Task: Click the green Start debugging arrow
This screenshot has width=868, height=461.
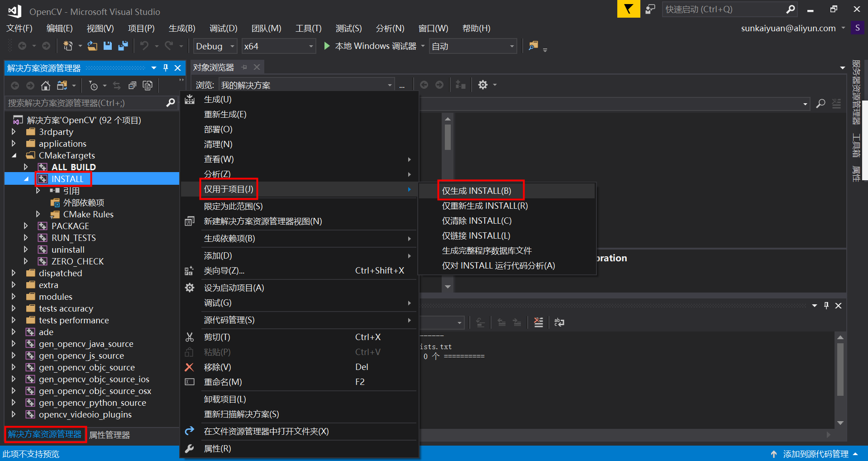Action: [x=327, y=46]
